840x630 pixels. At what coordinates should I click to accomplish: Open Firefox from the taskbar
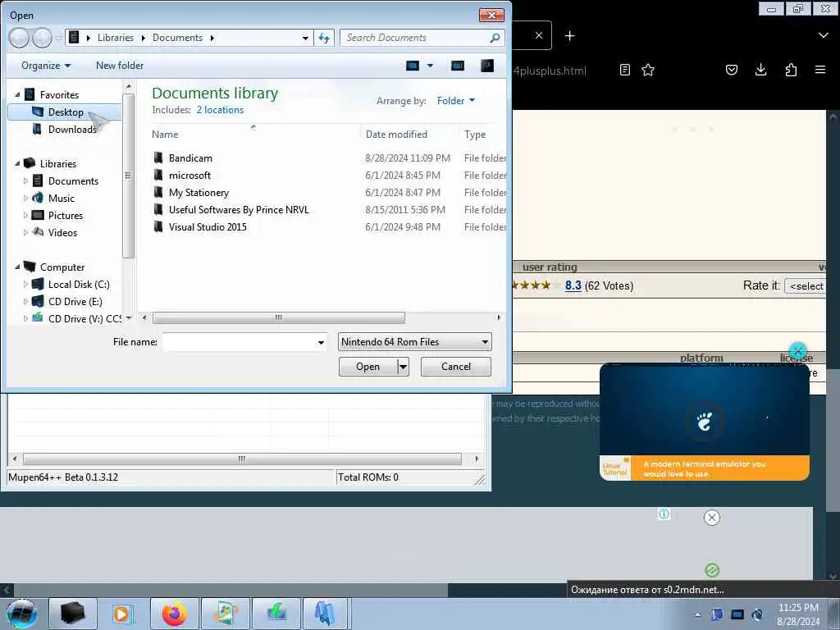[x=175, y=614]
